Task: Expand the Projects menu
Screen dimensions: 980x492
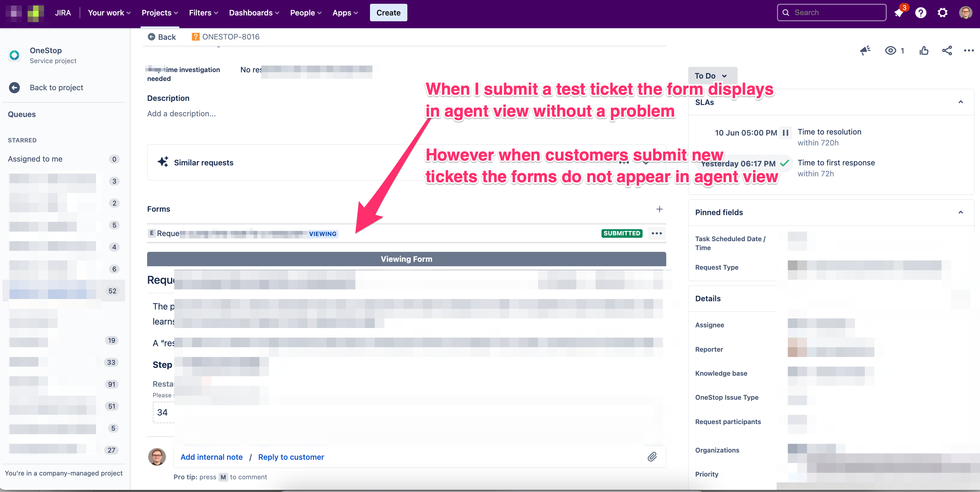Action: click(159, 13)
